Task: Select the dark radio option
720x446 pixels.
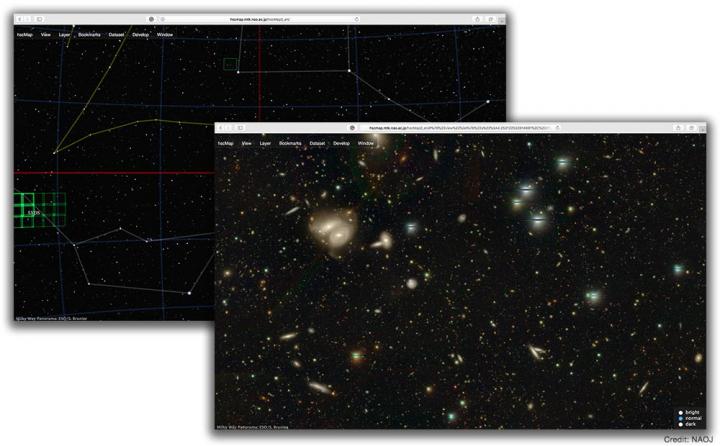Action: click(x=681, y=424)
